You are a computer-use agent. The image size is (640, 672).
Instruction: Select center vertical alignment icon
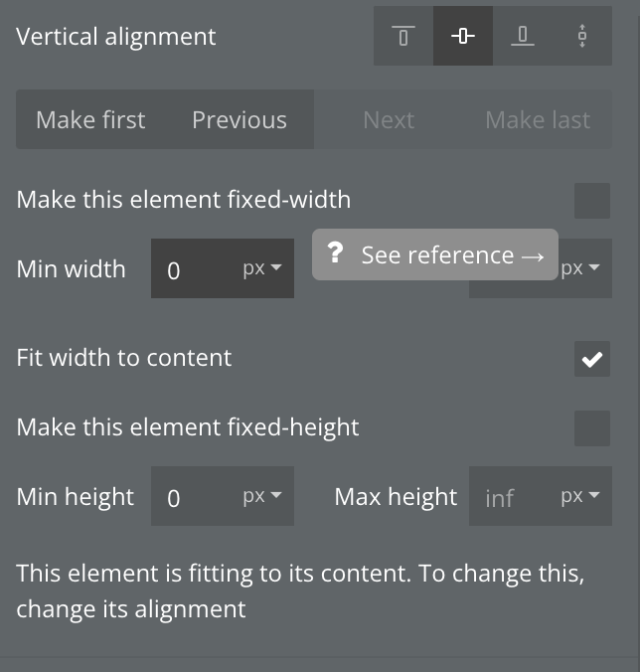463,36
